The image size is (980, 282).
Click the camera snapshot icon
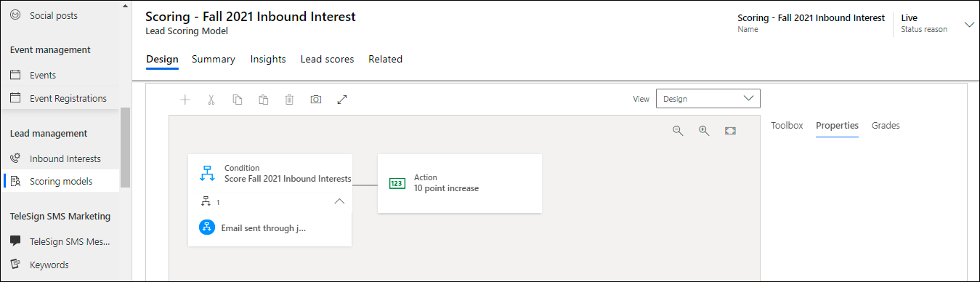tap(315, 100)
